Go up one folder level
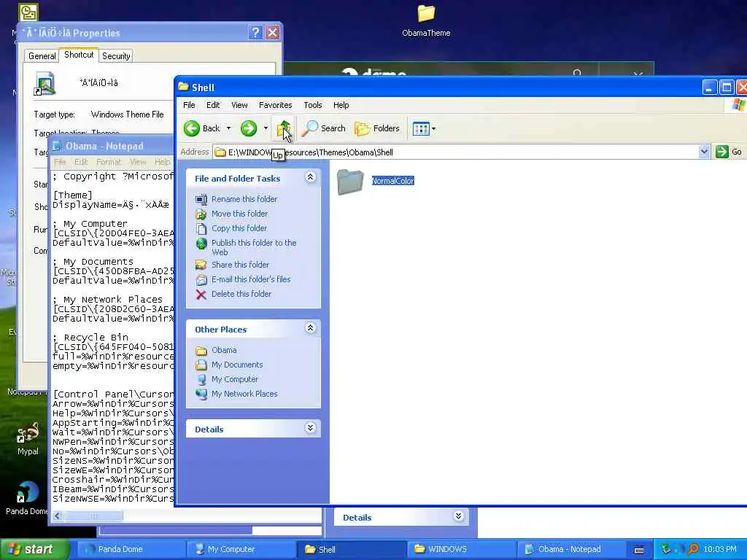747x560 pixels. point(284,128)
